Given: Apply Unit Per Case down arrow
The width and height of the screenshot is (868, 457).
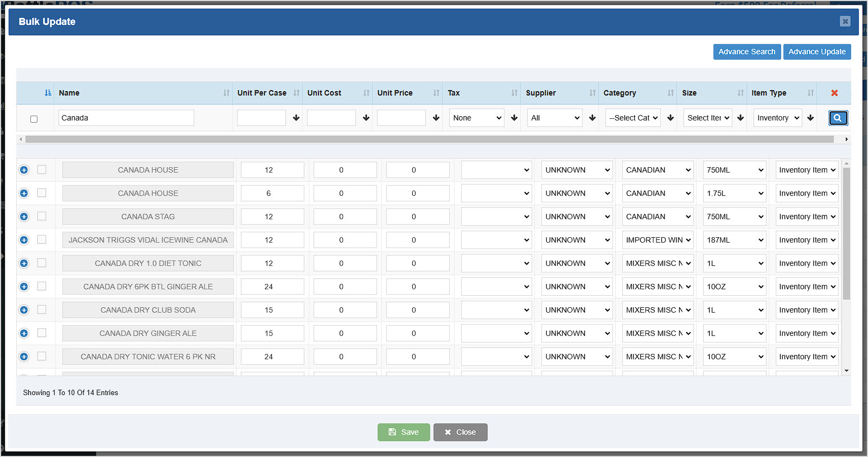Looking at the screenshot, I should 296,118.
